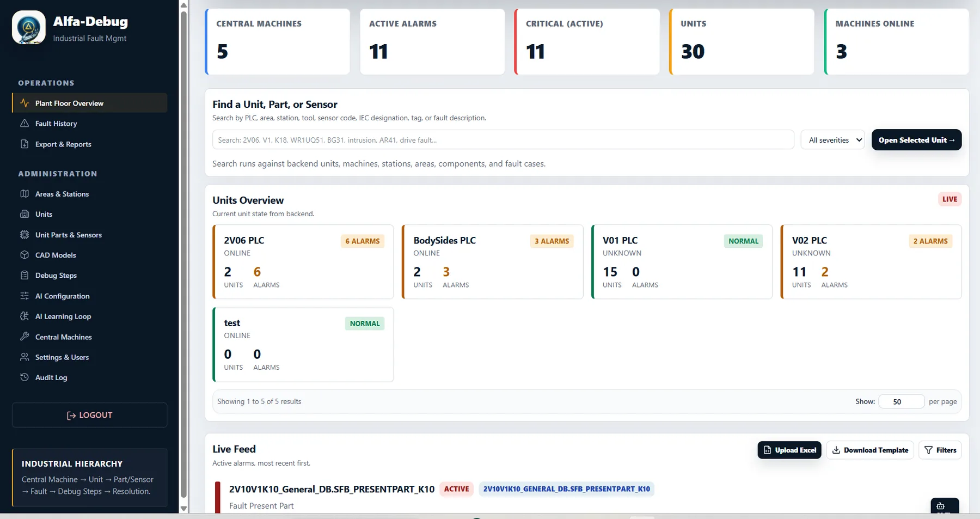Open the Fault History warning icon
Viewport: 980px width, 519px height.
(24, 123)
